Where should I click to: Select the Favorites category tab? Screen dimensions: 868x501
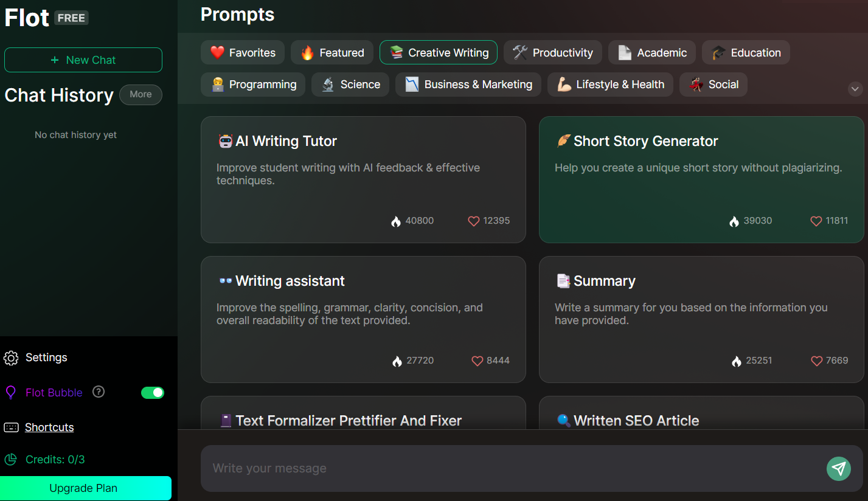click(x=243, y=53)
